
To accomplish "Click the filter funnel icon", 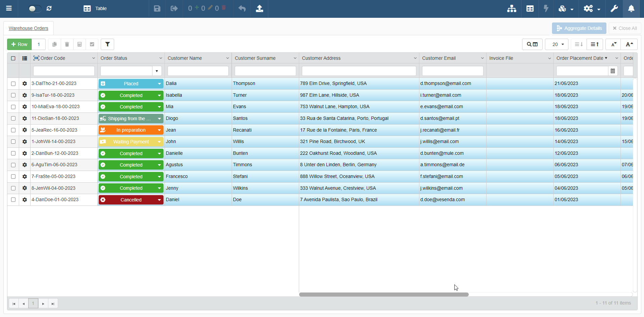I will [x=107, y=44].
